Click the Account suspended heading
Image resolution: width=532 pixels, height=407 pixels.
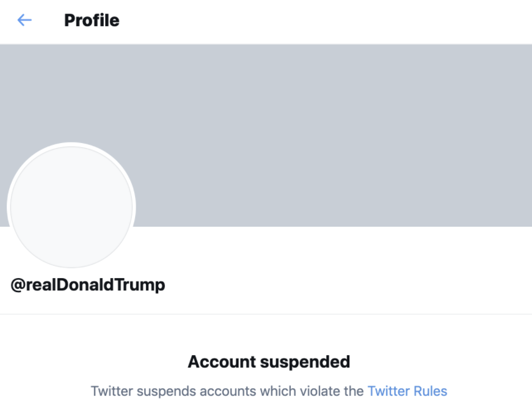click(x=269, y=362)
